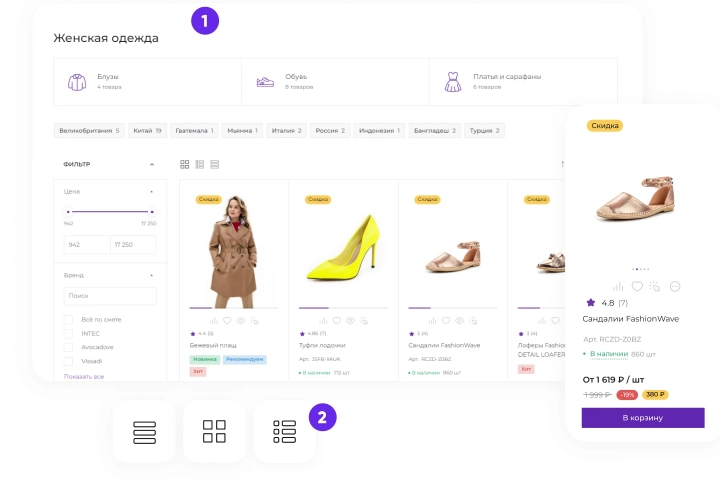Select the enlarged bulleted-list view tile
This screenshot has height=479, width=720.
[285, 432]
